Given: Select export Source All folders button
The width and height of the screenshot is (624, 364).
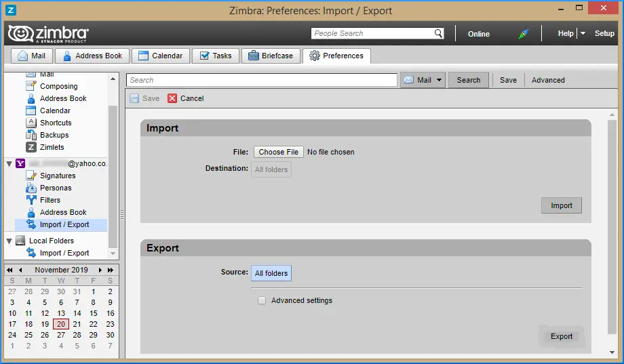Looking at the screenshot, I should point(271,273).
